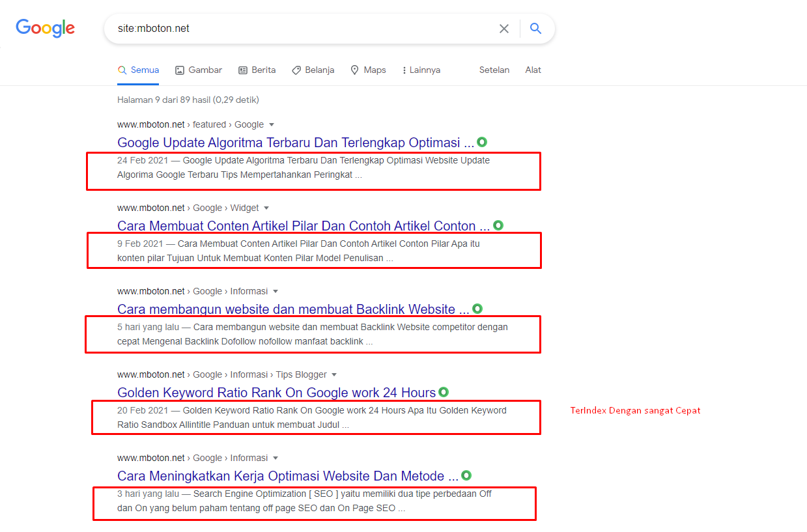Open Alat search tools

click(x=533, y=70)
